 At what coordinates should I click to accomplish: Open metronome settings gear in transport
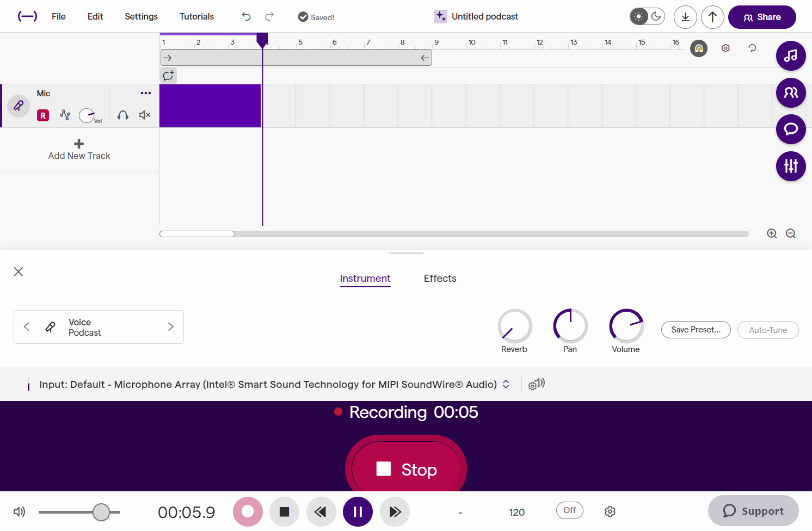point(610,511)
